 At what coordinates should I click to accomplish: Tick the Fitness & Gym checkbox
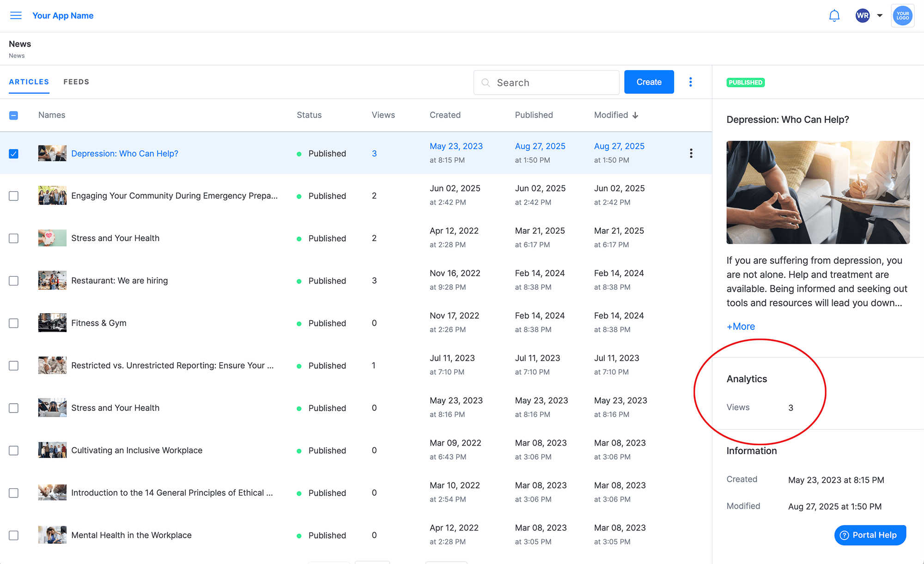click(x=14, y=323)
